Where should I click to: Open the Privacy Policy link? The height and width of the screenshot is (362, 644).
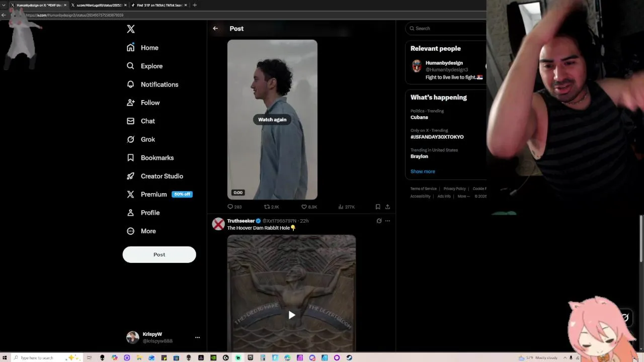(x=455, y=189)
